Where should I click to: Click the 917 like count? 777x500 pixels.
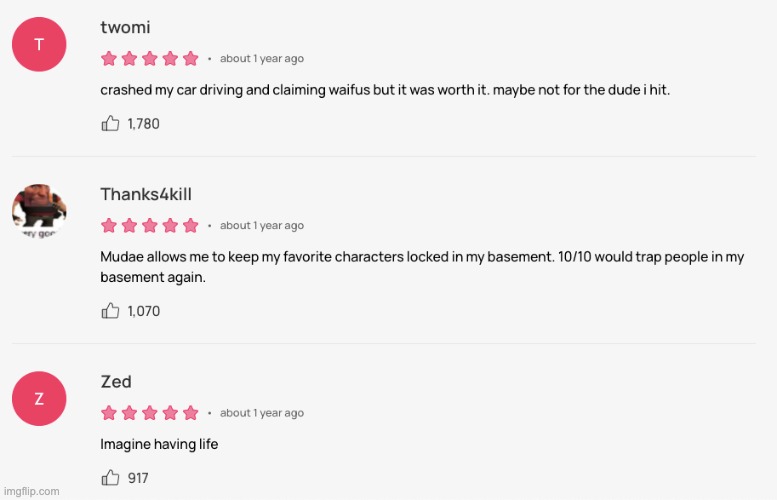(138, 478)
